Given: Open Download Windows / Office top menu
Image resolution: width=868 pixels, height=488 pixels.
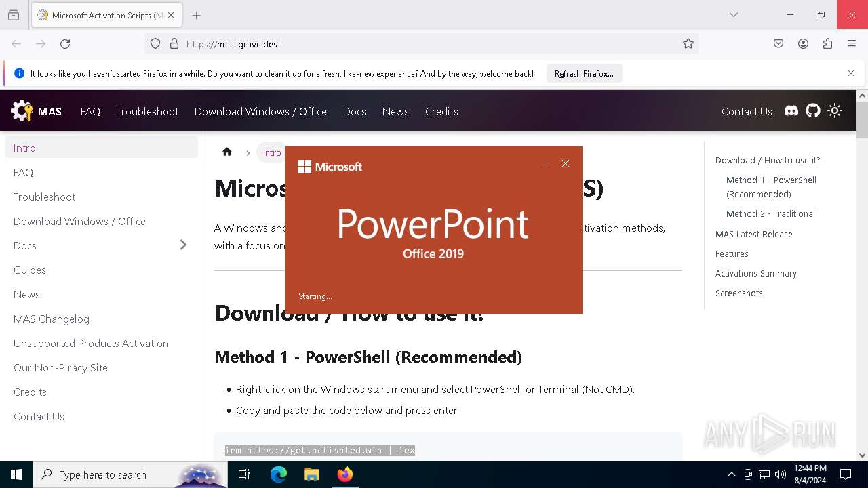Looking at the screenshot, I should (260, 111).
